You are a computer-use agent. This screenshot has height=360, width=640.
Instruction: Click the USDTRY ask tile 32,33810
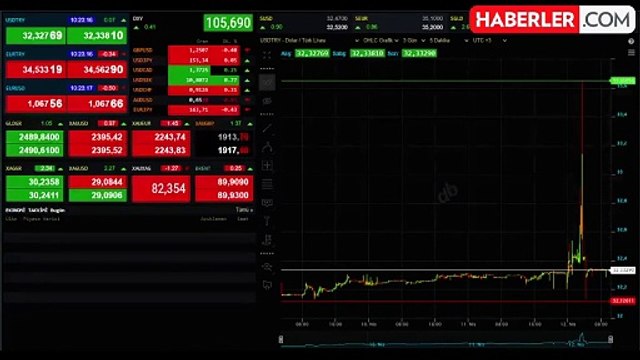97,36
